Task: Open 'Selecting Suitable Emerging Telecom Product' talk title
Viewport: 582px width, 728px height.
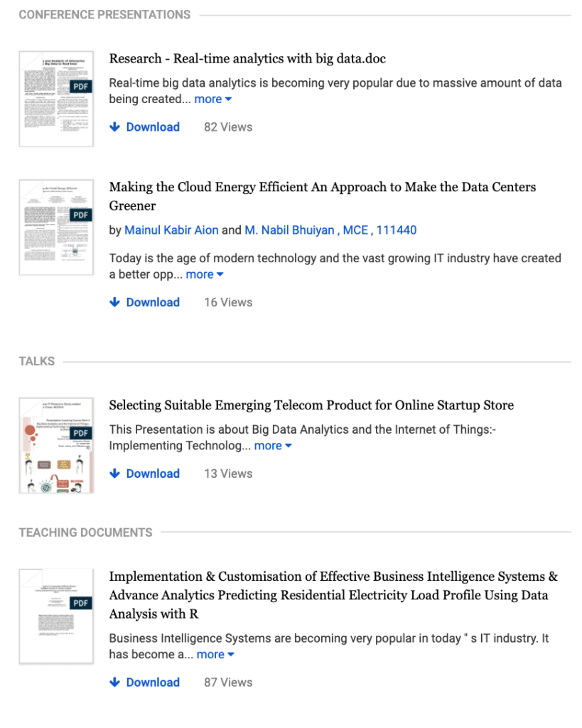Action: point(311,405)
